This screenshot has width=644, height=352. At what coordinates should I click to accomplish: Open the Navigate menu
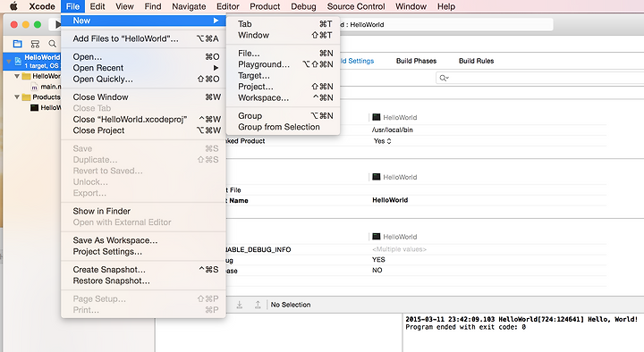[x=189, y=6]
